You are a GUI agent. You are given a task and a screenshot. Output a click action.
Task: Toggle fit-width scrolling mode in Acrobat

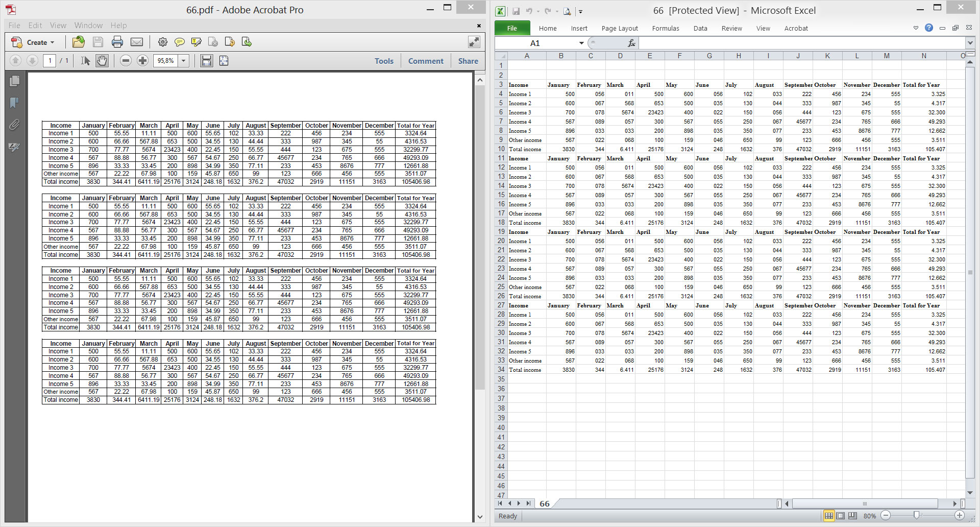click(x=206, y=61)
